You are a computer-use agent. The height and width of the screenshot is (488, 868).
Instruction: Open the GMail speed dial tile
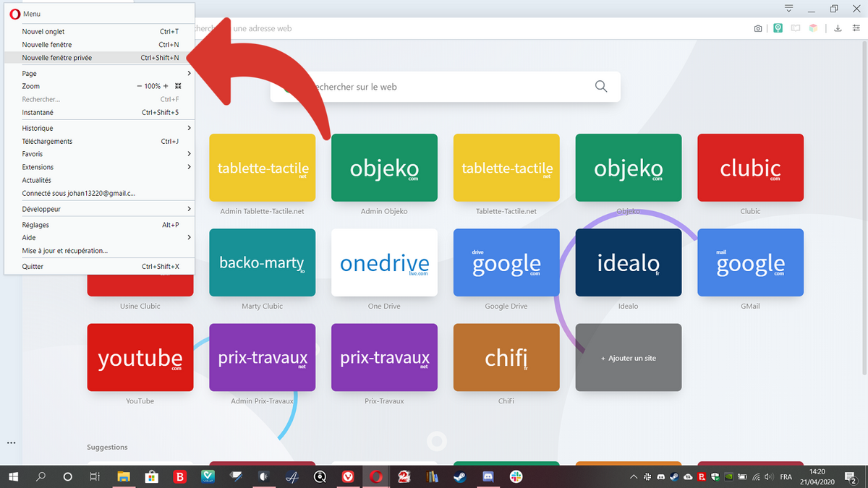click(750, 262)
